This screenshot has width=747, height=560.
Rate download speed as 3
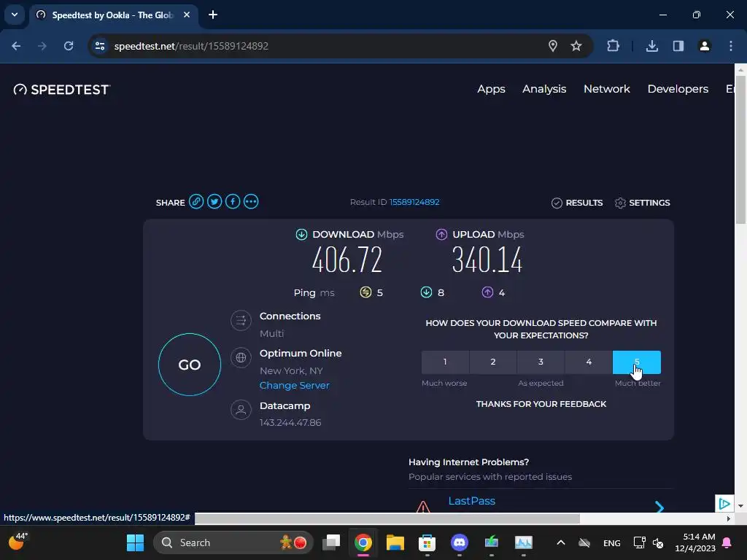[x=541, y=362]
